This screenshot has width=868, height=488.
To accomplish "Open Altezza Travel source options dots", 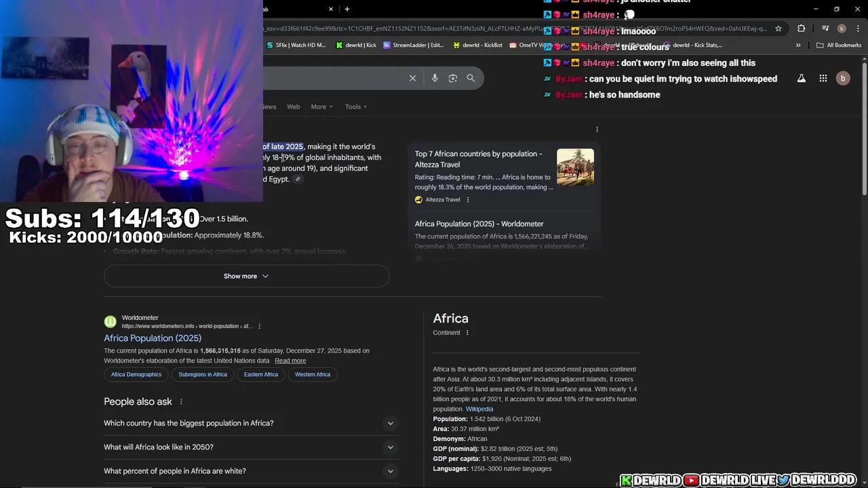I will (x=467, y=199).
